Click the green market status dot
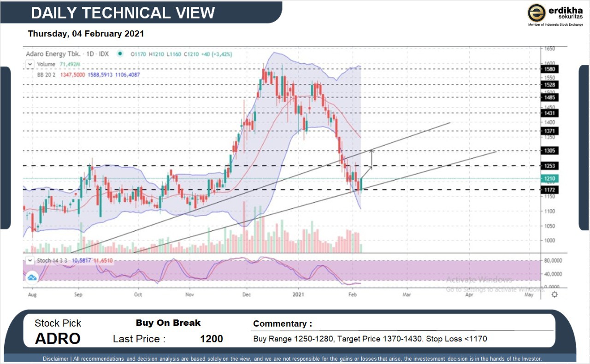 (x=120, y=54)
